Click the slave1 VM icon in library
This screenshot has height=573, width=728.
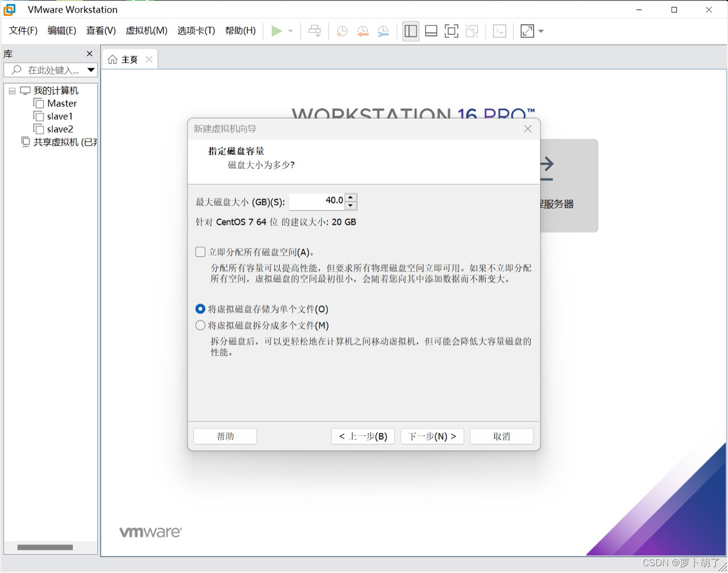(39, 117)
